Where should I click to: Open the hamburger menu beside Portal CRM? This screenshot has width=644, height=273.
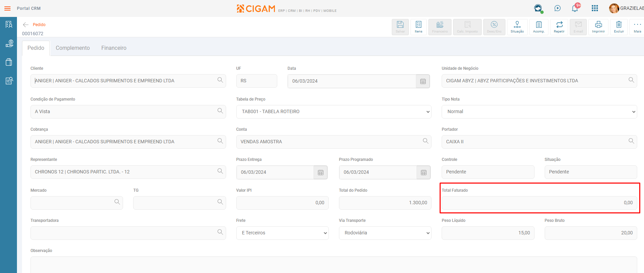7,8
